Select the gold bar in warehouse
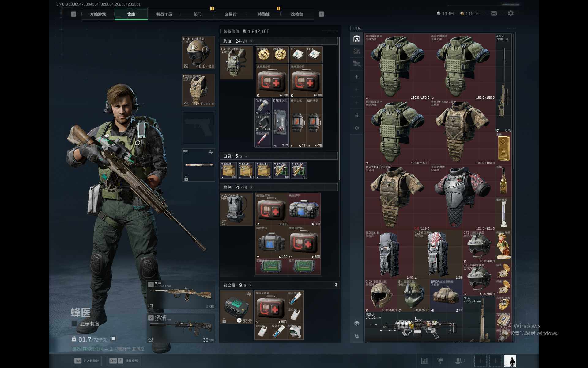This screenshot has height=368, width=588. click(x=503, y=148)
